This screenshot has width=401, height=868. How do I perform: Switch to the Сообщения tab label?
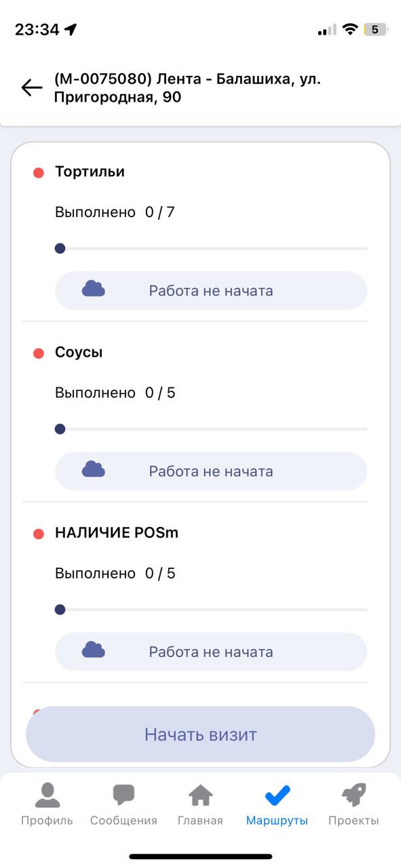click(123, 821)
